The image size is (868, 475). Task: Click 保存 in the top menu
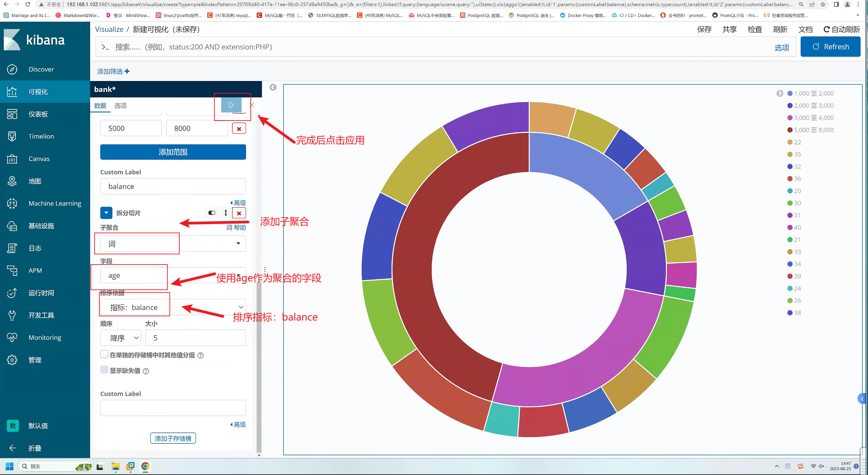click(x=704, y=29)
